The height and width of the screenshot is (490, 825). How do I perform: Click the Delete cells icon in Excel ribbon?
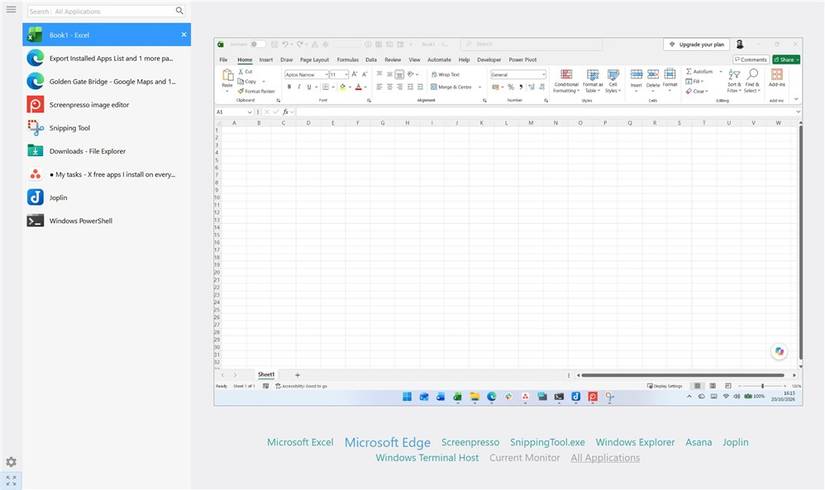tap(653, 74)
